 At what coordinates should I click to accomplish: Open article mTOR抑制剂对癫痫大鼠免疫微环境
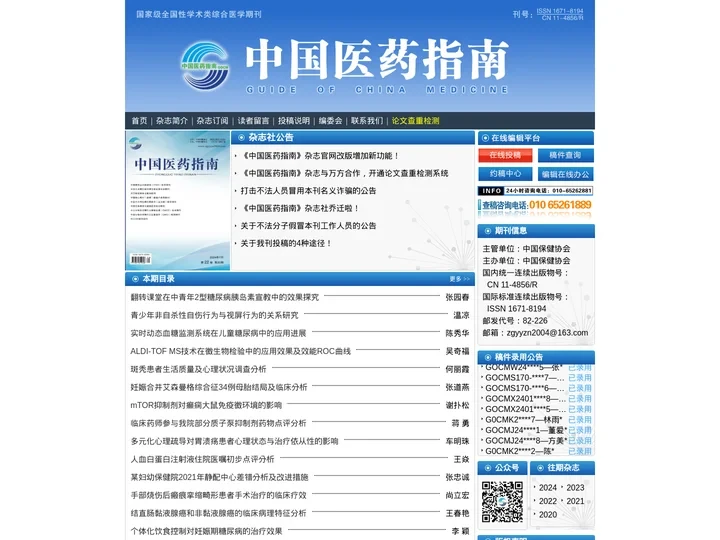coord(206,405)
